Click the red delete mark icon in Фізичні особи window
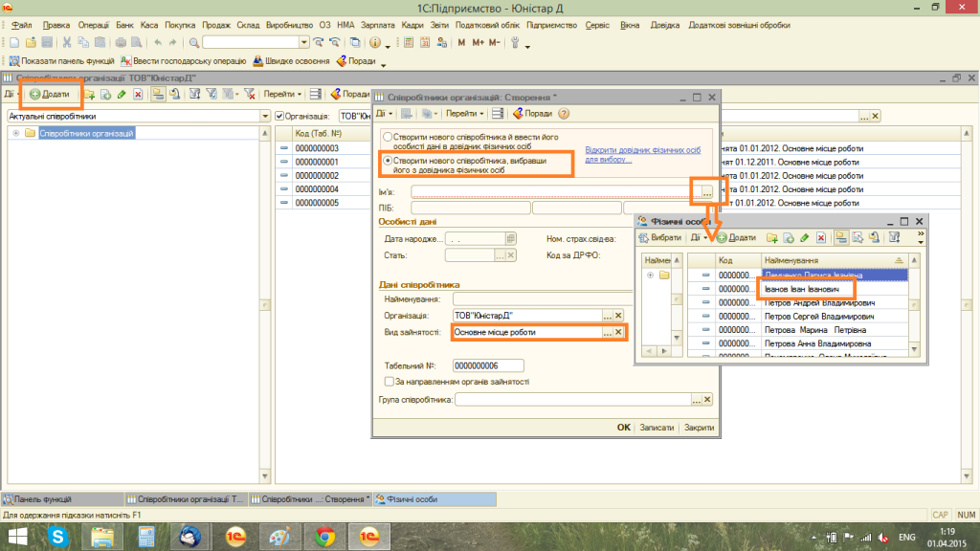The width and height of the screenshot is (980, 551). (821, 238)
